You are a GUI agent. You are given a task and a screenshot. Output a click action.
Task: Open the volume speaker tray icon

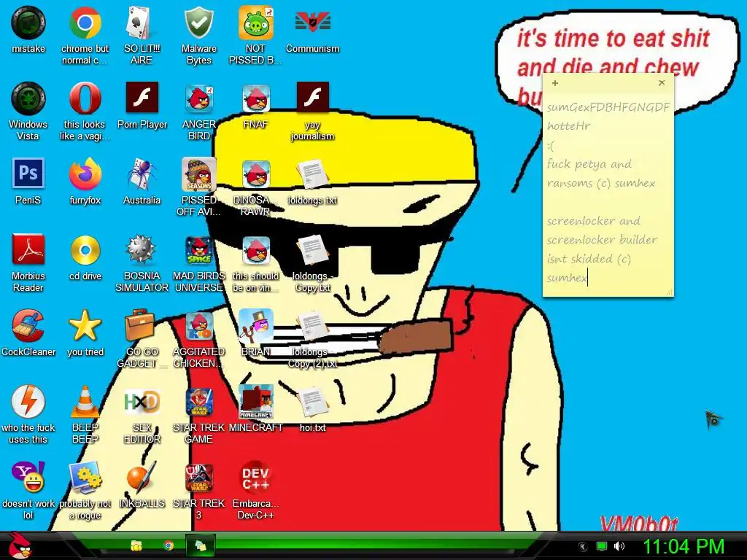tap(619, 546)
